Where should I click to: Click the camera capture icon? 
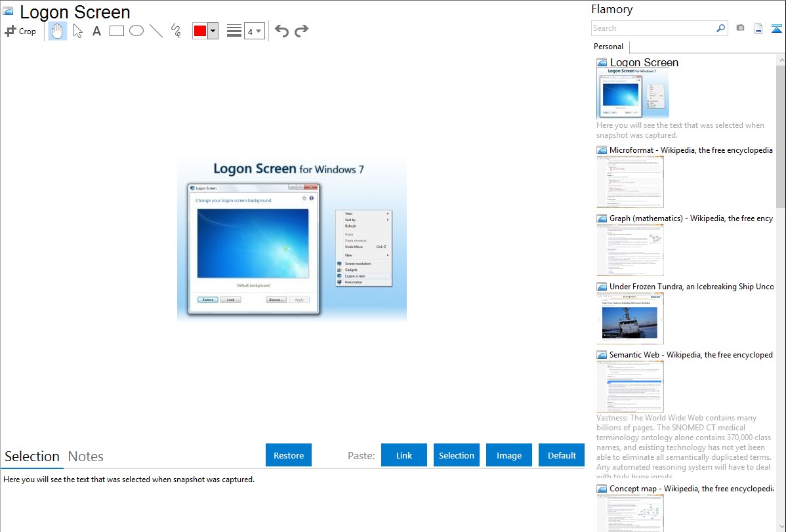pos(740,28)
